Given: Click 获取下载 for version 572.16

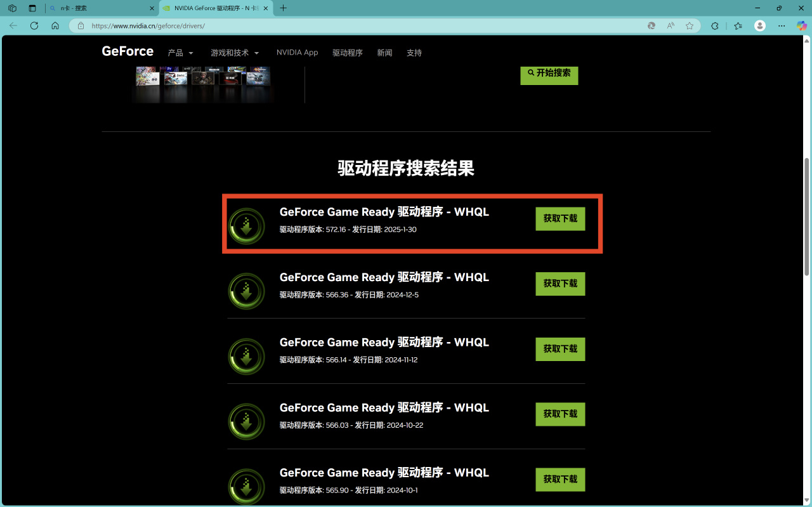Looking at the screenshot, I should 560,219.
